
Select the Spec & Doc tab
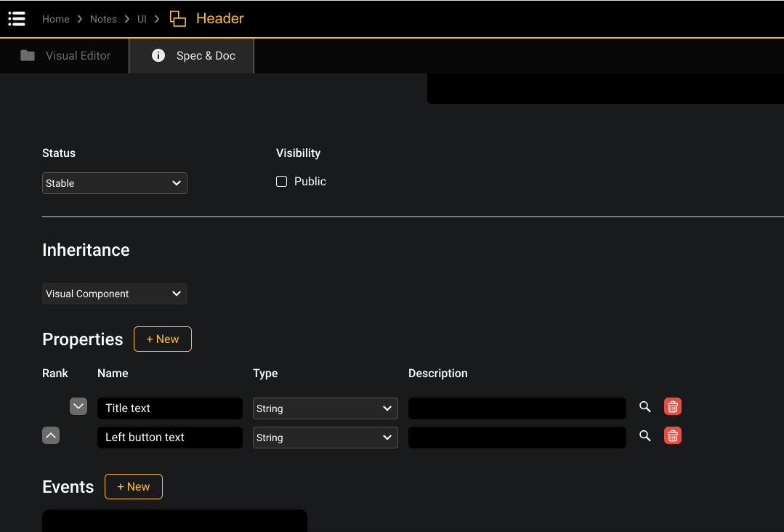click(x=193, y=56)
